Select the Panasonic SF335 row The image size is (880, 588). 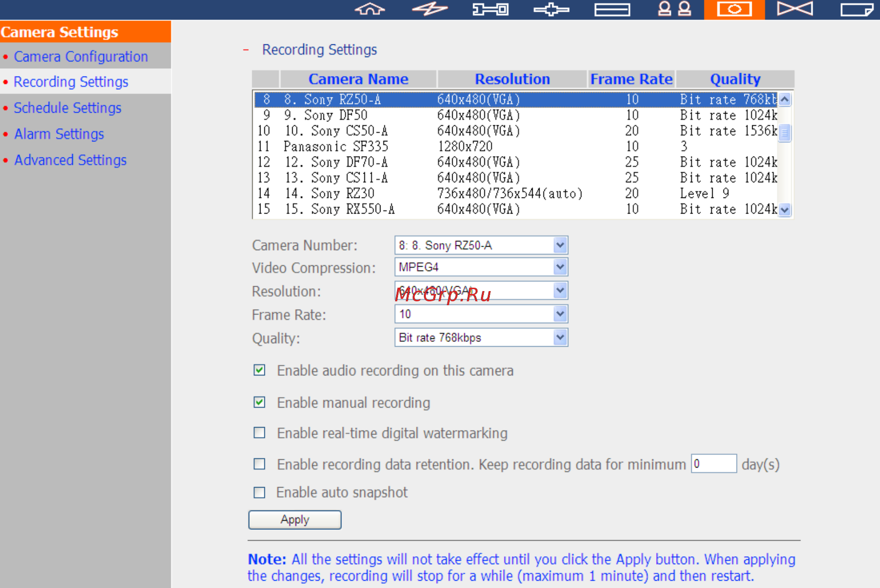click(516, 146)
